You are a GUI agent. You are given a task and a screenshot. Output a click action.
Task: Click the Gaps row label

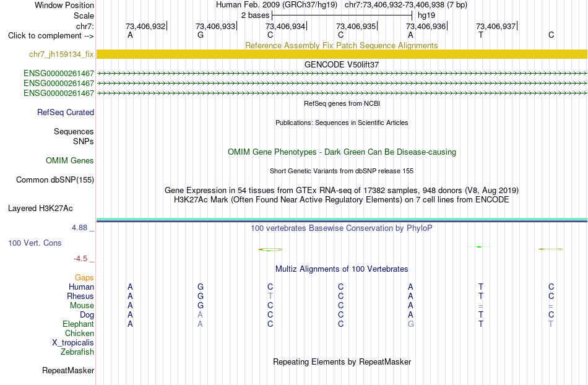click(84, 277)
